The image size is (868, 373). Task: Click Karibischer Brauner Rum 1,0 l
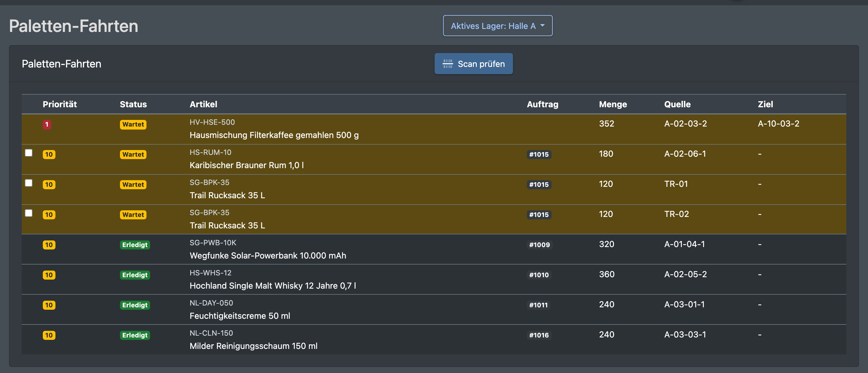coord(247,165)
